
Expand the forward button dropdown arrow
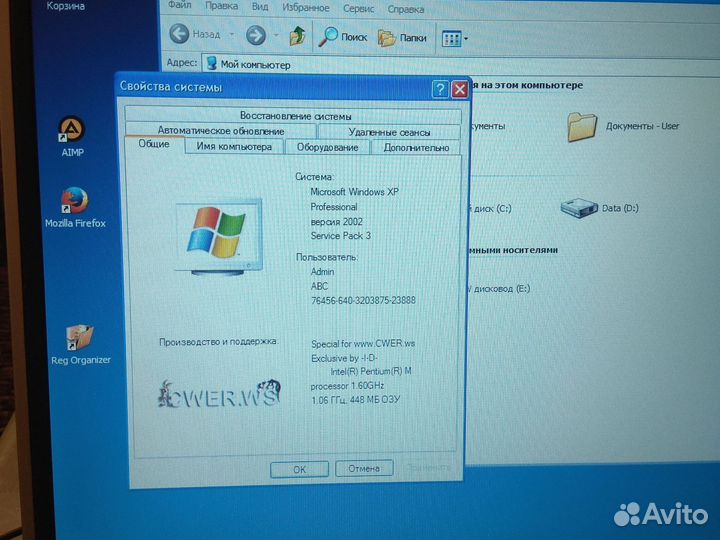coord(276,35)
